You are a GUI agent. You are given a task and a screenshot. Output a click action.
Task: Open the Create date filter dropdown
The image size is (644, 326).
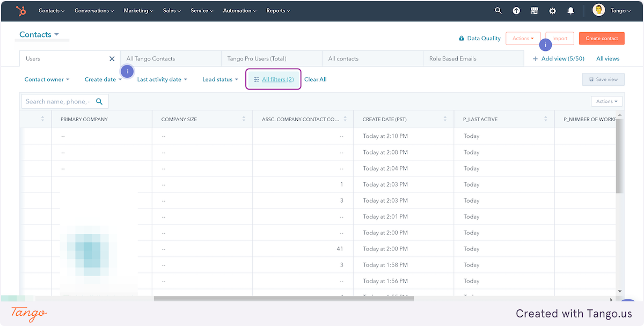104,79
